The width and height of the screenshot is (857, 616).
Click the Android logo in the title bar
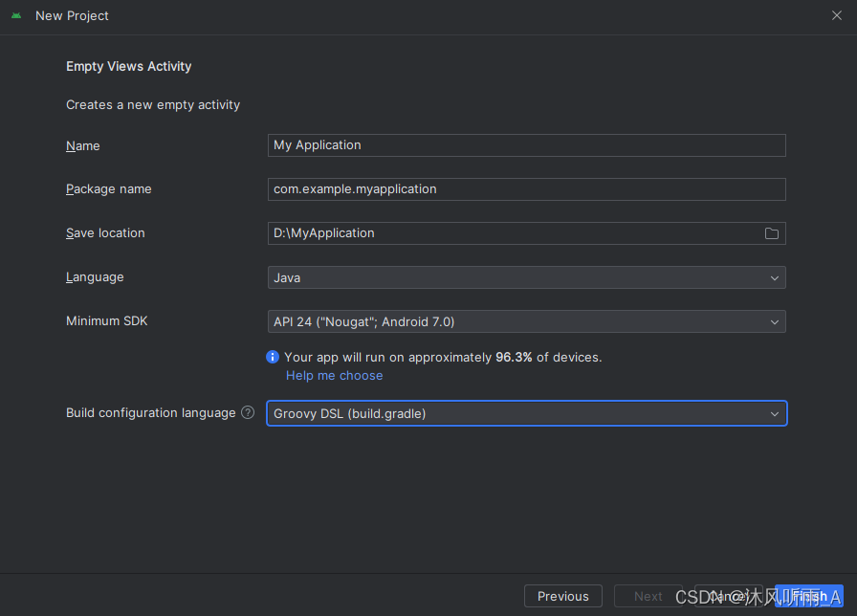[16, 16]
